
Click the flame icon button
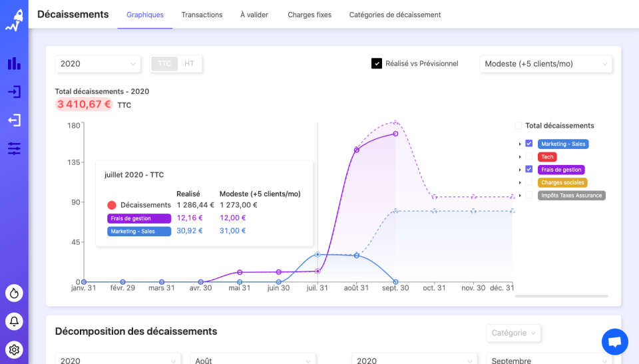pyautogui.click(x=14, y=293)
